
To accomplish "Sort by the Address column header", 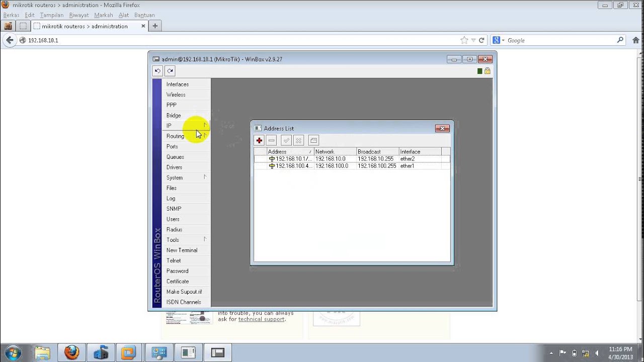I will tap(290, 151).
